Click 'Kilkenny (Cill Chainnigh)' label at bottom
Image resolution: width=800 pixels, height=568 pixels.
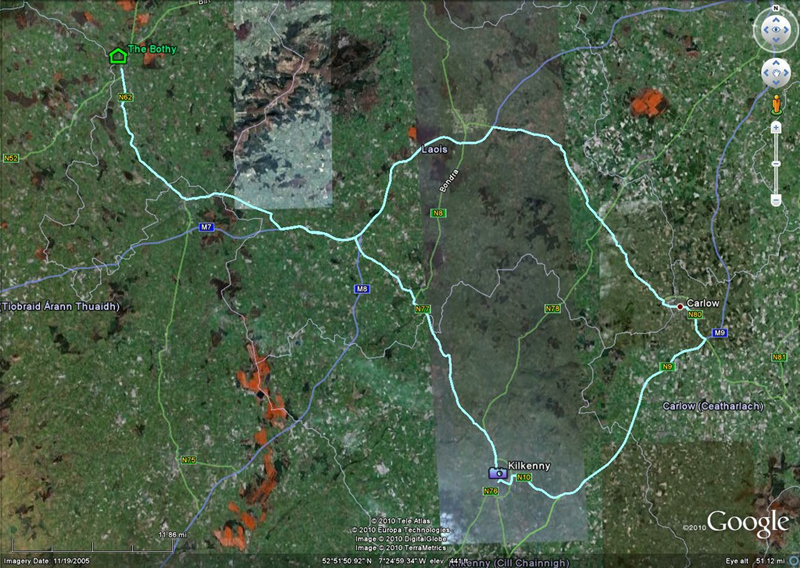pos(510,563)
